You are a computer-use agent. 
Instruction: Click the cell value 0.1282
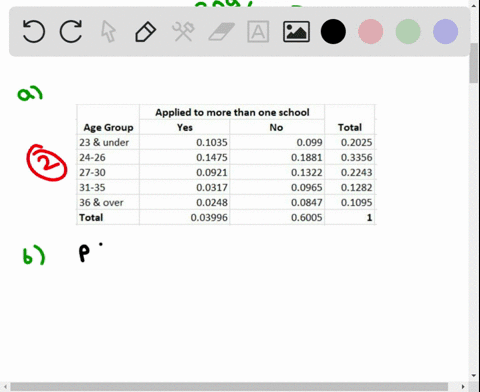tap(356, 187)
